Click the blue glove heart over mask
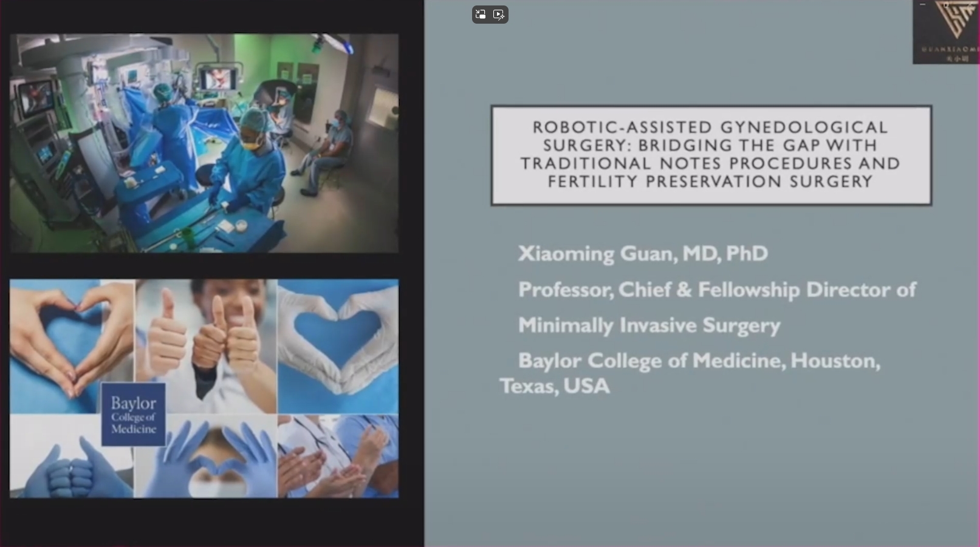Viewport: 980px width, 547px height. pyautogui.click(x=207, y=461)
